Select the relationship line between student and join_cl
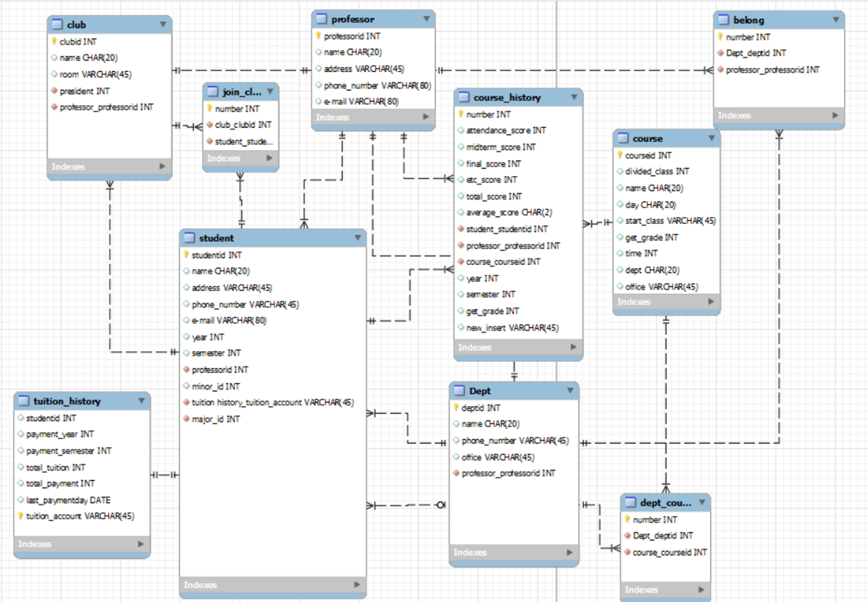 click(x=241, y=199)
